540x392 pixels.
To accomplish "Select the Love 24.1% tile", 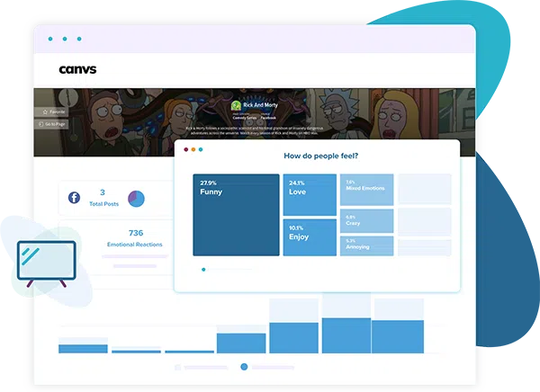I will point(310,195).
